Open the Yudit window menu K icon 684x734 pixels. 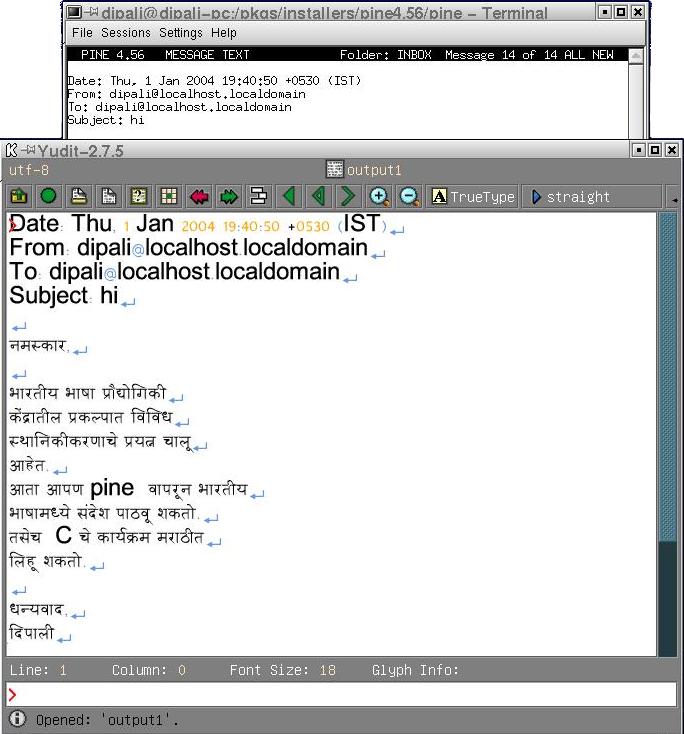click(11, 150)
